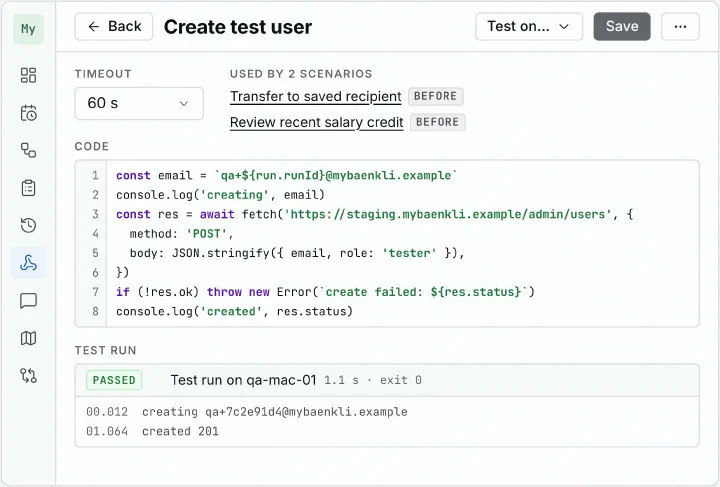Click code line 4 method: 'POST'
The image size is (720, 487).
click(181, 234)
